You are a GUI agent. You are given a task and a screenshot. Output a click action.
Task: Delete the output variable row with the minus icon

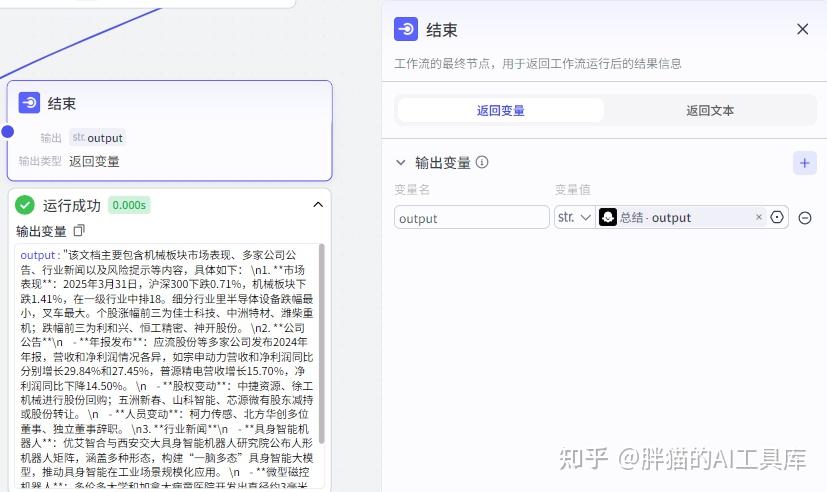(805, 218)
